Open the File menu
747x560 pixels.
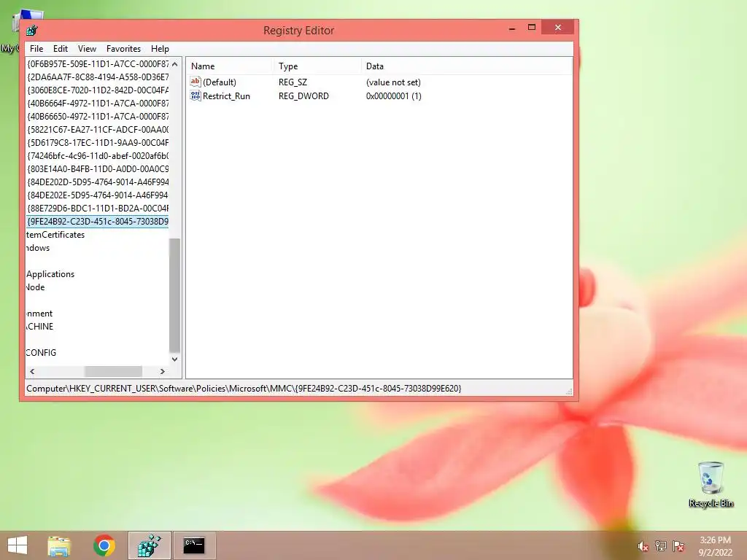pyautogui.click(x=36, y=49)
